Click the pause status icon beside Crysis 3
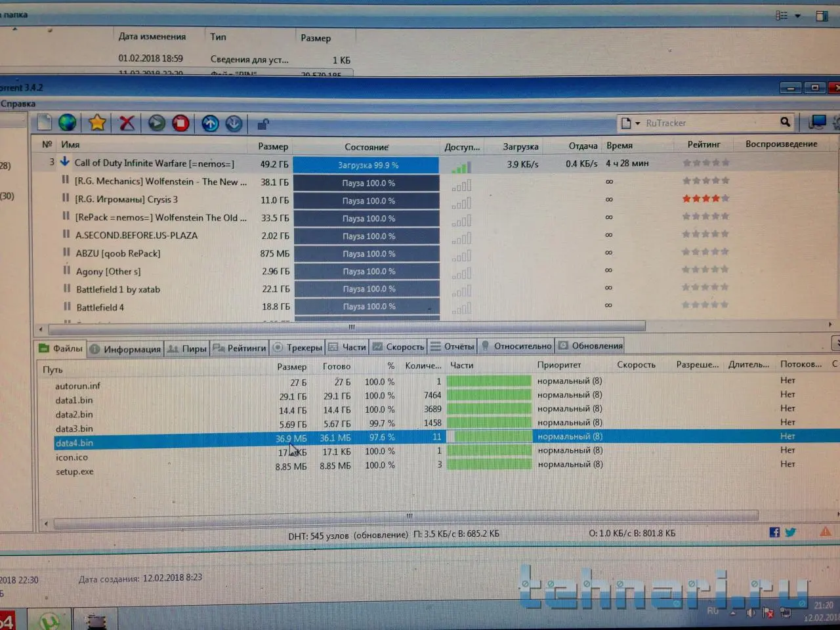The width and height of the screenshot is (840, 630). [66, 198]
